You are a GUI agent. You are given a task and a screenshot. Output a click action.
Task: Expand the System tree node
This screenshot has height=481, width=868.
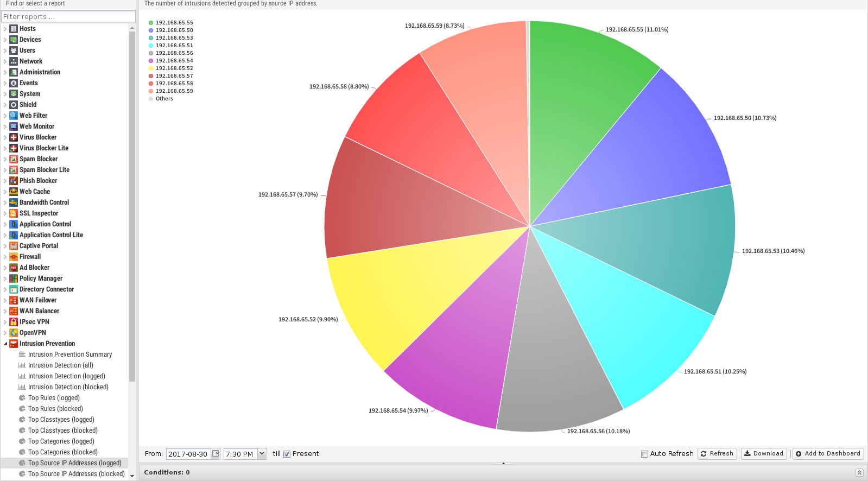(x=5, y=94)
